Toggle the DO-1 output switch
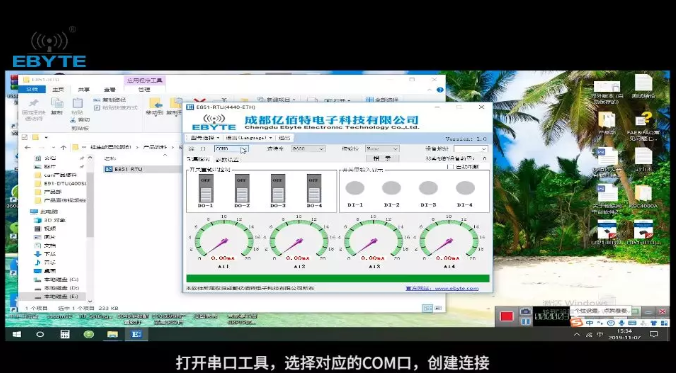676x373 pixels. point(206,188)
